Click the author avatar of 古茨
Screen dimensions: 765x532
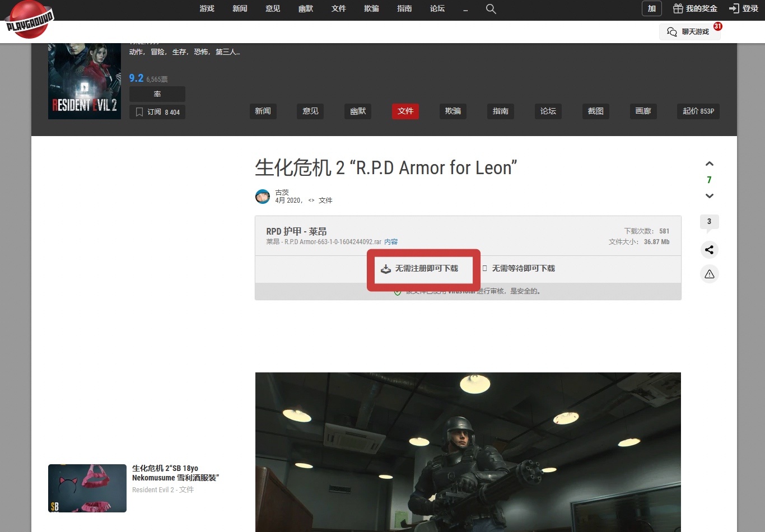tap(263, 197)
